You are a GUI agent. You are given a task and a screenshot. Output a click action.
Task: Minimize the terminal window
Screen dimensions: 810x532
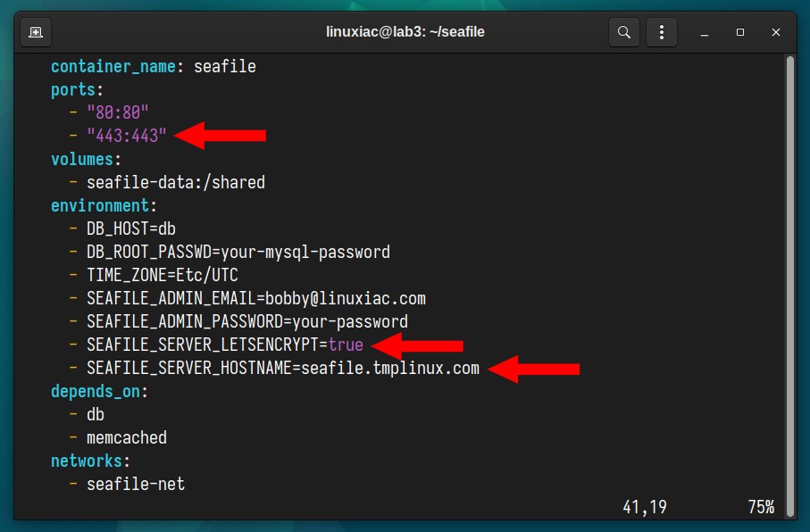click(x=704, y=32)
